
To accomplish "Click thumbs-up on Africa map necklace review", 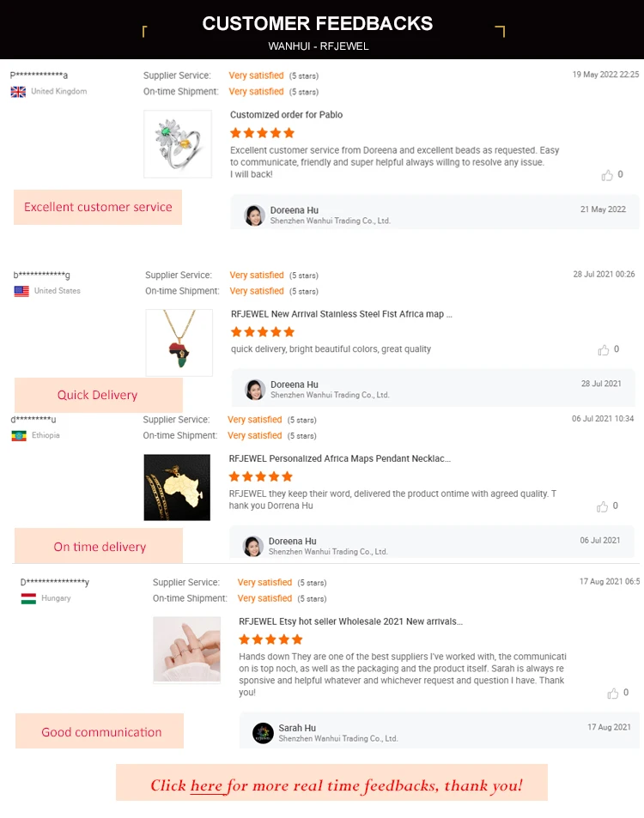I will [x=604, y=350].
